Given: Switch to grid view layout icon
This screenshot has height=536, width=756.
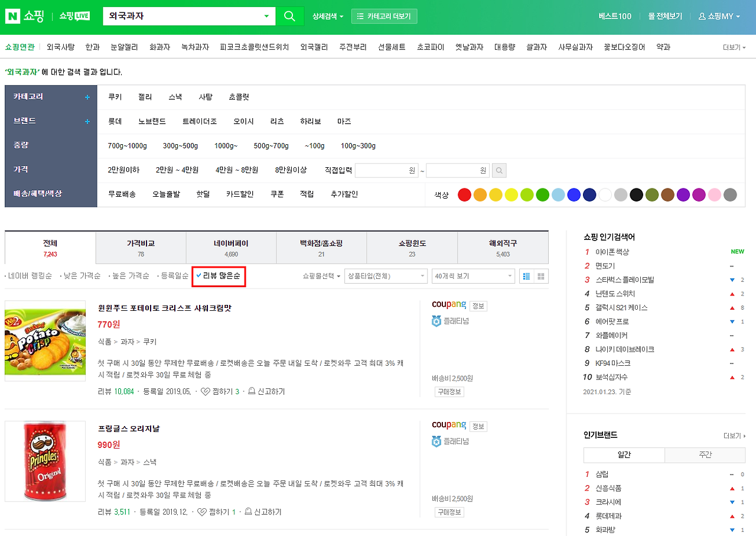Looking at the screenshot, I should (541, 276).
